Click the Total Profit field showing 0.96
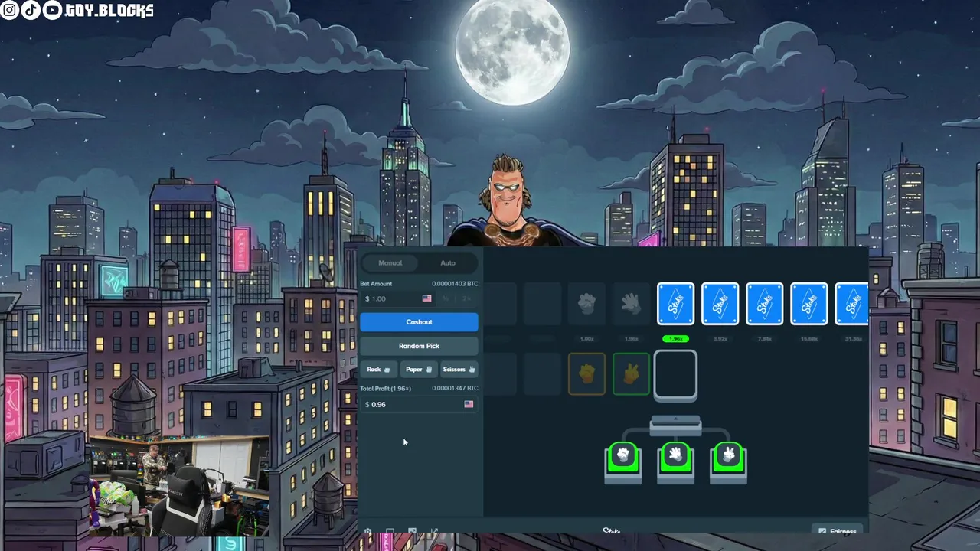 click(419, 404)
